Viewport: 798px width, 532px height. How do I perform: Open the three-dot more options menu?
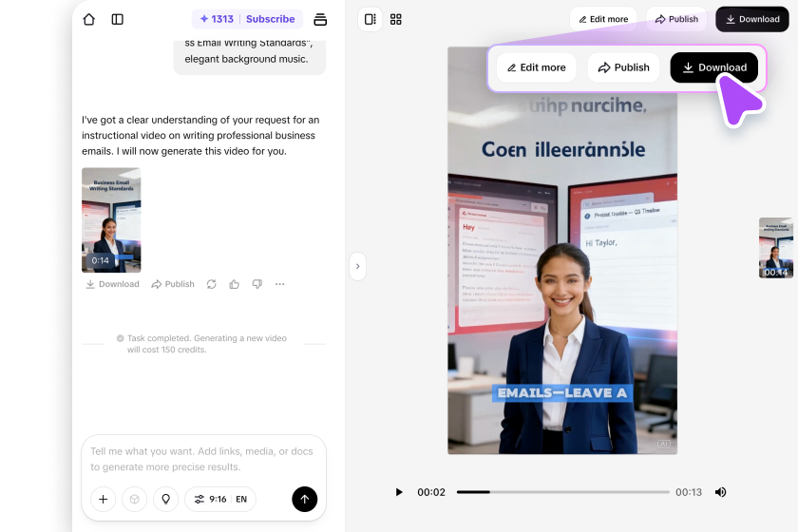(279, 284)
